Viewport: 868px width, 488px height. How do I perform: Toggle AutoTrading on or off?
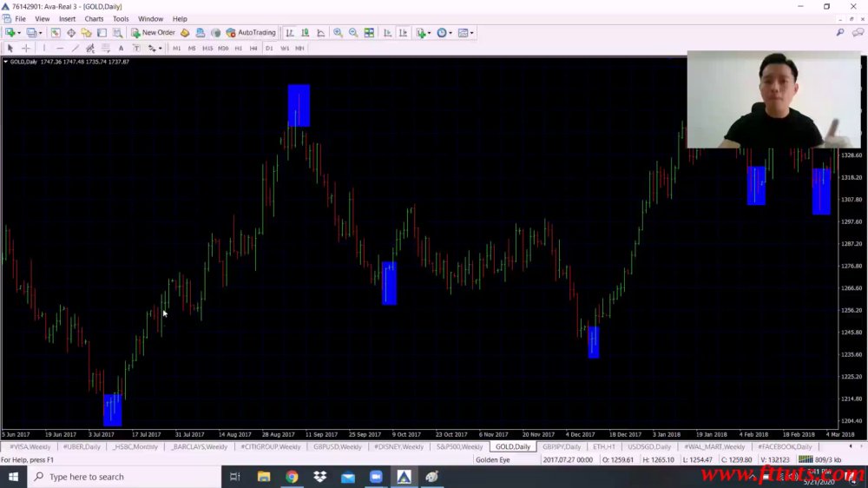pyautogui.click(x=251, y=33)
